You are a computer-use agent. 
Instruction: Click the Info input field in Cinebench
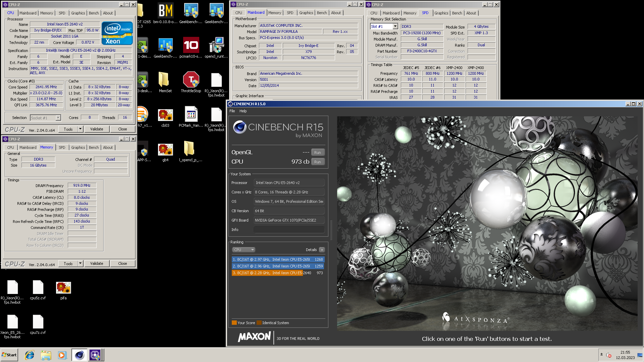point(289,230)
